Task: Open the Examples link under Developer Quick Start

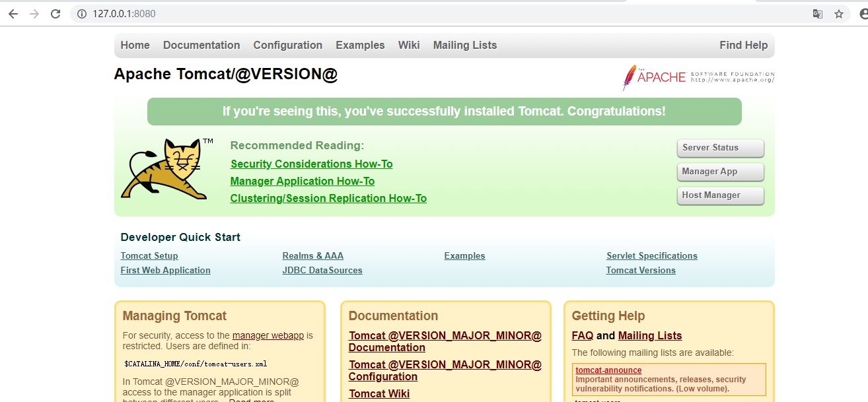Action: click(465, 256)
